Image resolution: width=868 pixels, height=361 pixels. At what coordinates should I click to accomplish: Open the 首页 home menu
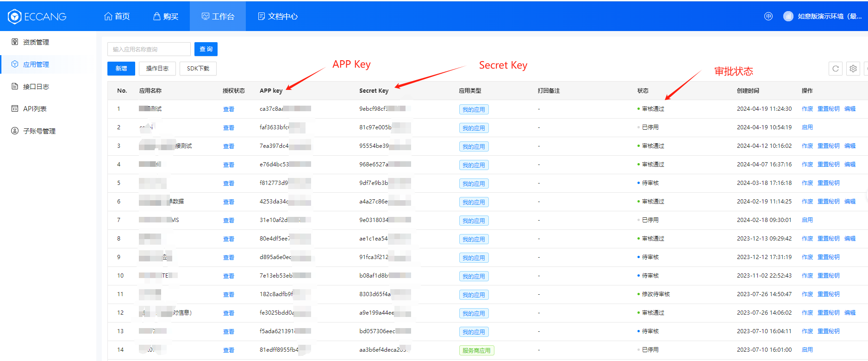(117, 16)
